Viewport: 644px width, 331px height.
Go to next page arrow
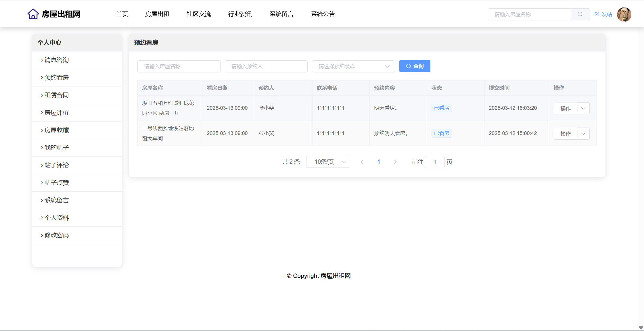click(395, 162)
